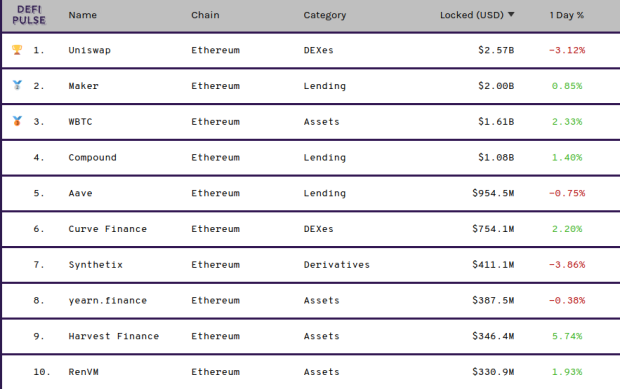Click the bronze medal icon beside WBTC

tap(17, 121)
